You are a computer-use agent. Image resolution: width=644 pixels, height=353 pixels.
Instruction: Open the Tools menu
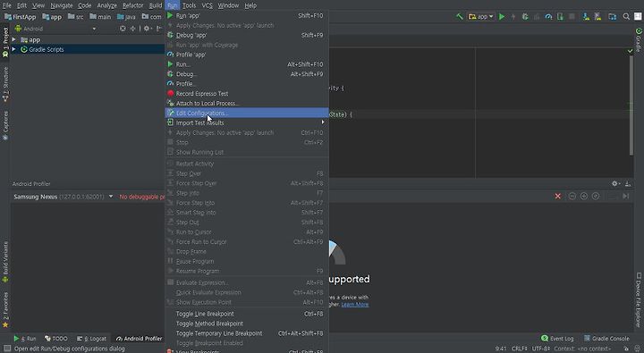[x=190, y=5]
